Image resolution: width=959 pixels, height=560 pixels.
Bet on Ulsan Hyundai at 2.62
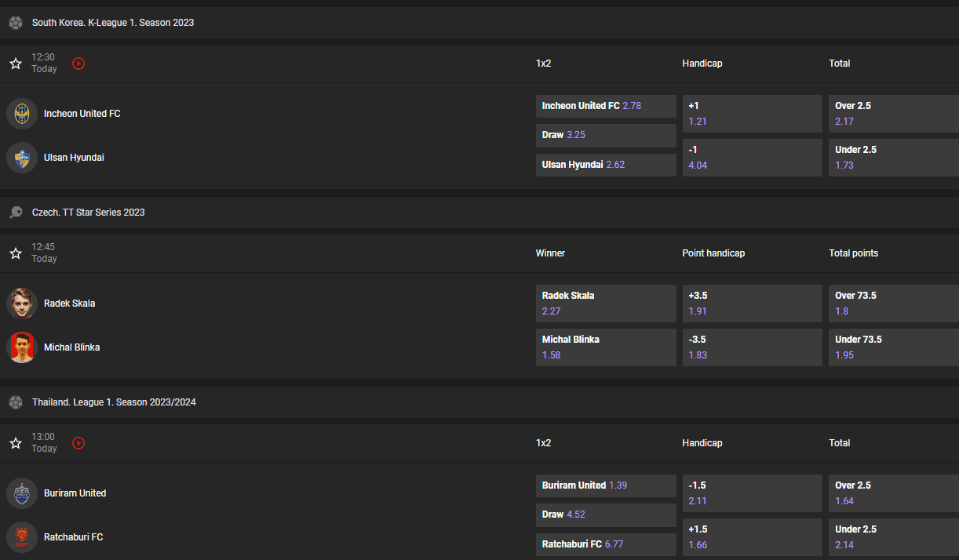coord(606,165)
